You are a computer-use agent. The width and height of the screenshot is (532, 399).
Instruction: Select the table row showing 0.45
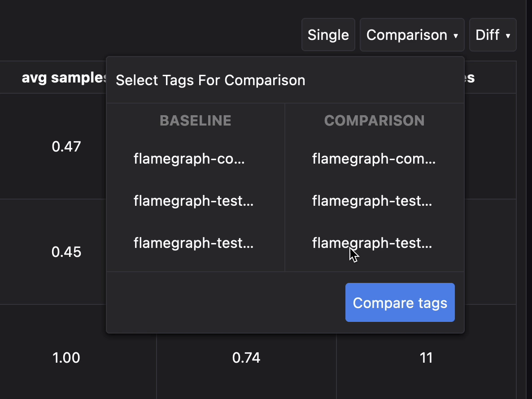(66, 252)
